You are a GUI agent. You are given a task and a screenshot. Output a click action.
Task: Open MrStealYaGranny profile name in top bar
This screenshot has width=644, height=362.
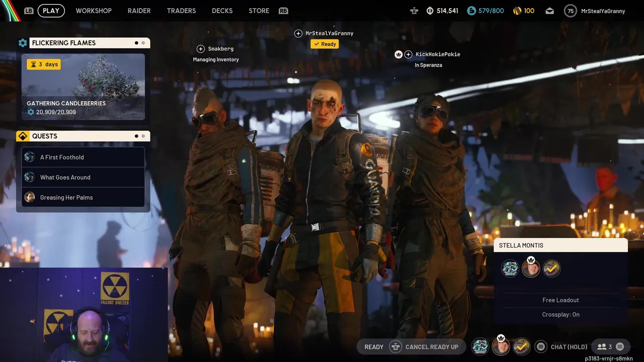click(x=603, y=11)
